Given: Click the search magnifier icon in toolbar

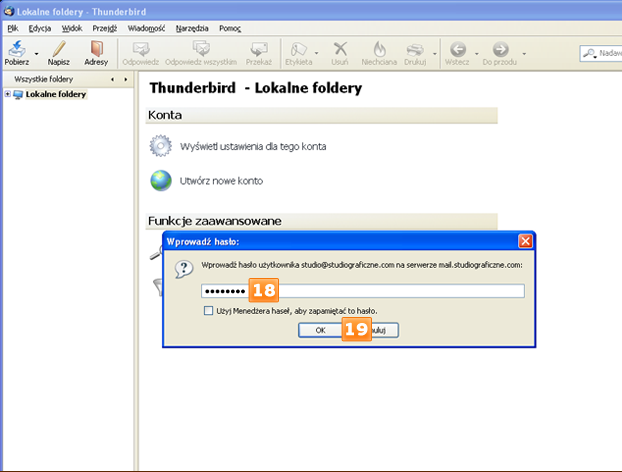Looking at the screenshot, I should (x=590, y=53).
